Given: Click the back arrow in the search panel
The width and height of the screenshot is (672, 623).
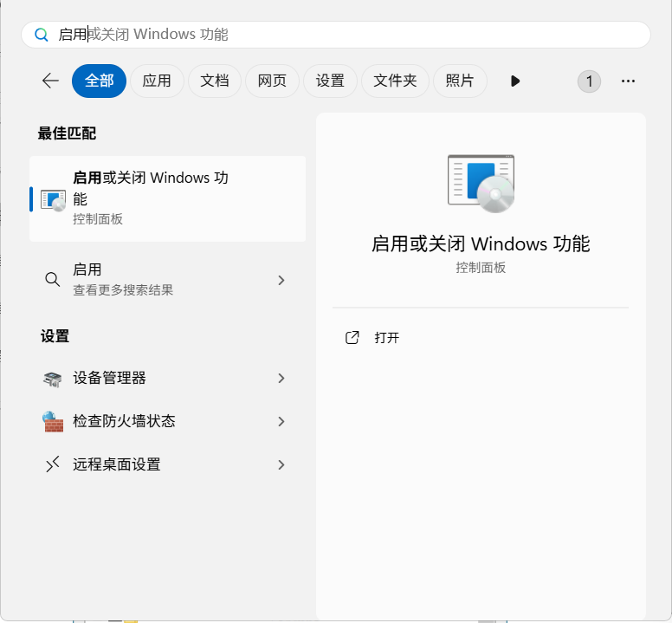Looking at the screenshot, I should coord(50,81).
